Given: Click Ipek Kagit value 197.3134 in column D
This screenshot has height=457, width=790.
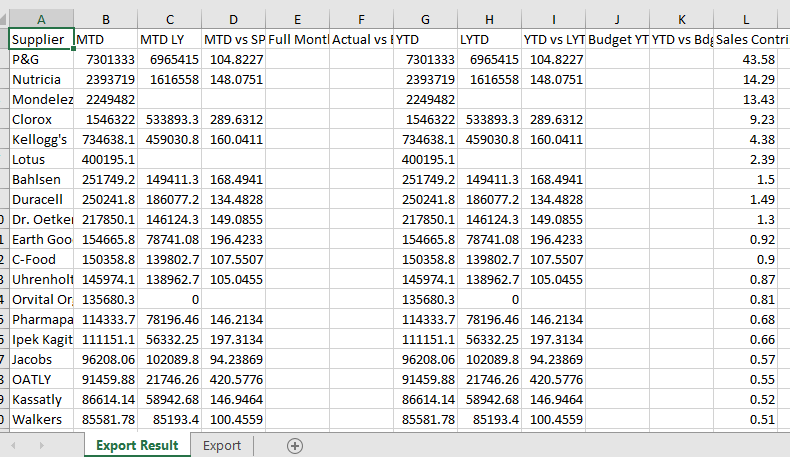Looking at the screenshot, I should [233, 340].
